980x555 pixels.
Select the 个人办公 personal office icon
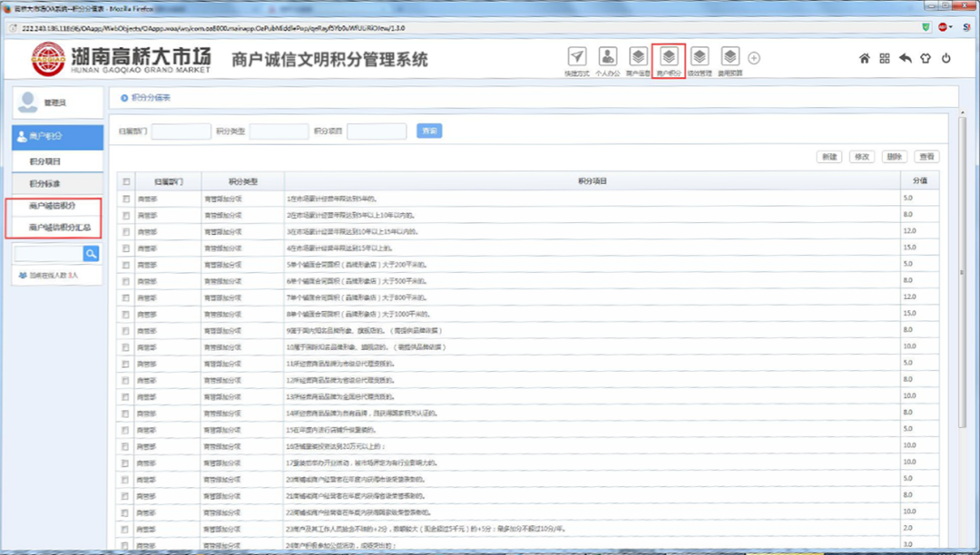pyautogui.click(x=608, y=56)
